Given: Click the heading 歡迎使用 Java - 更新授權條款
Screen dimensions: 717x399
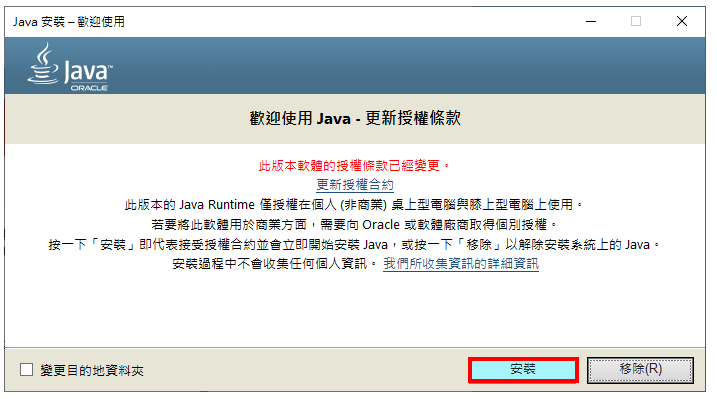Looking at the screenshot, I should 355,118.
